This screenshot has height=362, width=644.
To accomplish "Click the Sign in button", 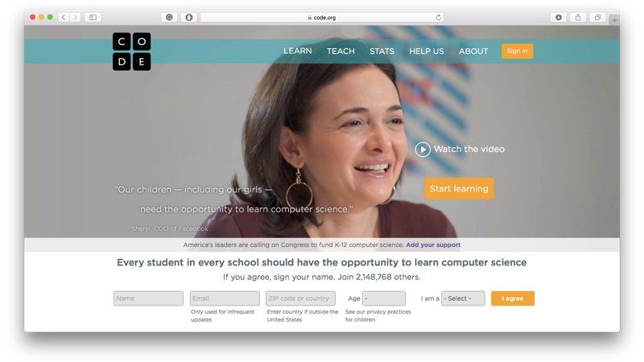I will point(517,51).
